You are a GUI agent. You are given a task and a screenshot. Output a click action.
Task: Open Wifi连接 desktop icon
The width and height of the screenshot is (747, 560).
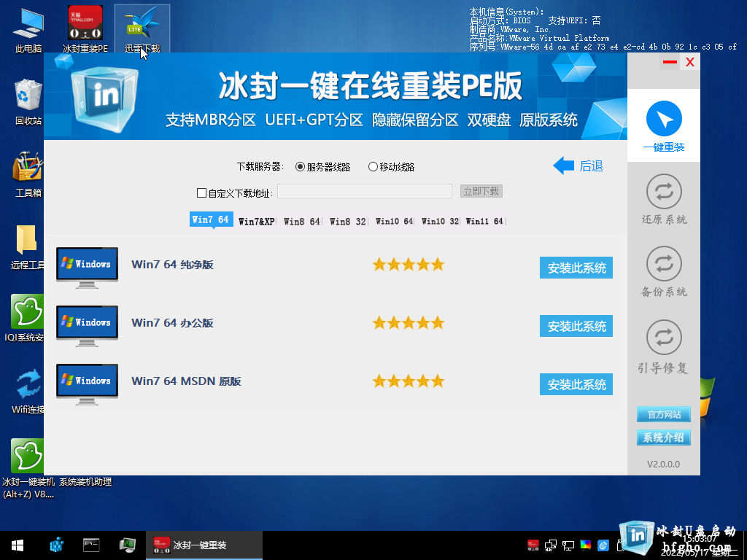coord(28,391)
